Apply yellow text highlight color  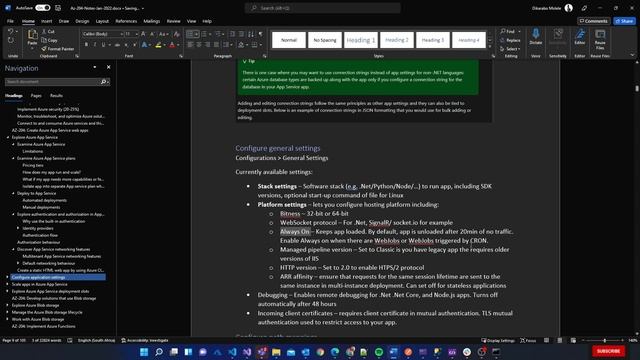(158, 44)
